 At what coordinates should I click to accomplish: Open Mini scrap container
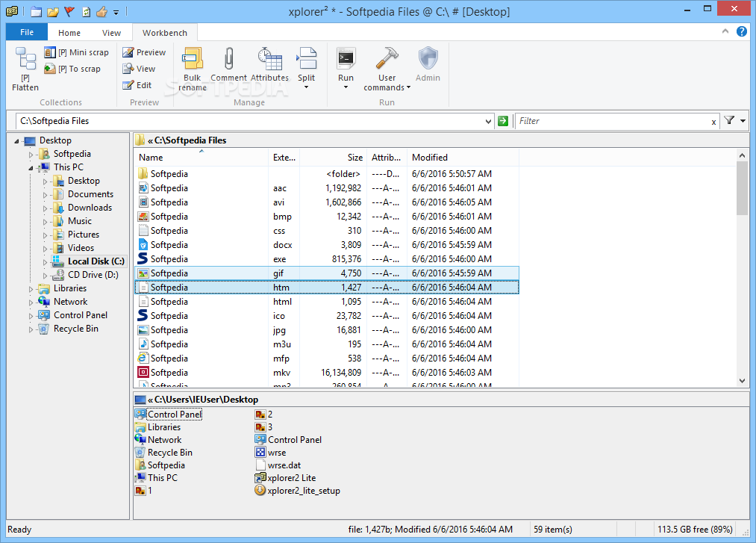77,52
